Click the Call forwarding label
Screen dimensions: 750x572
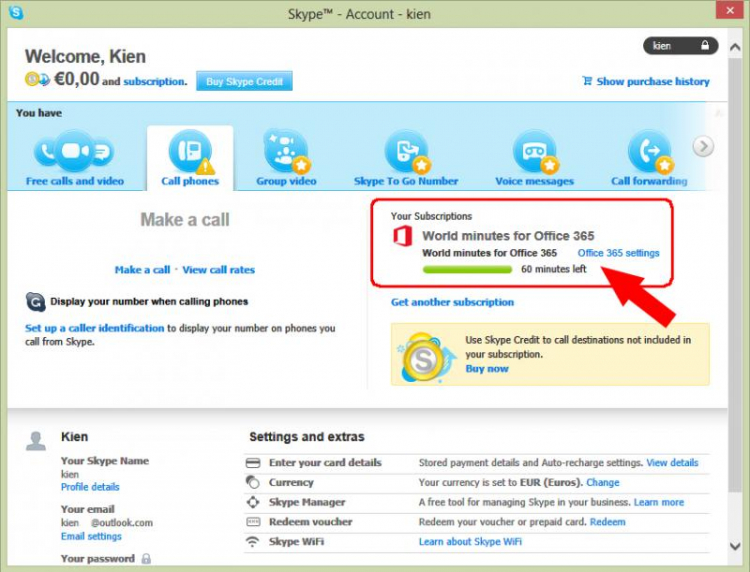[649, 181]
